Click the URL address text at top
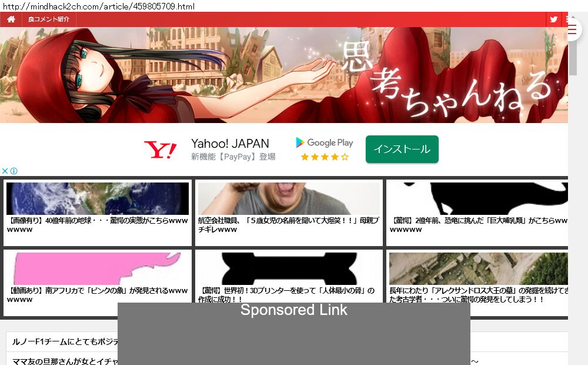This screenshot has height=365, width=588. [98, 6]
